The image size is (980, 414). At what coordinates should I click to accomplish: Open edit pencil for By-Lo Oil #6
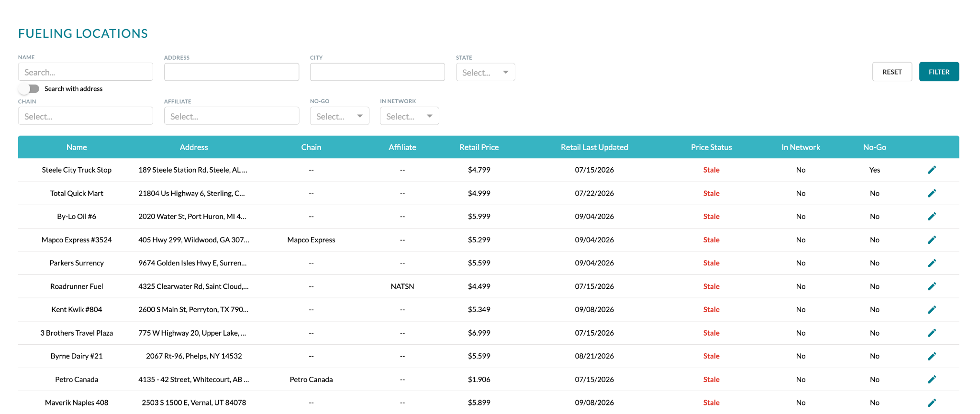tap(932, 217)
